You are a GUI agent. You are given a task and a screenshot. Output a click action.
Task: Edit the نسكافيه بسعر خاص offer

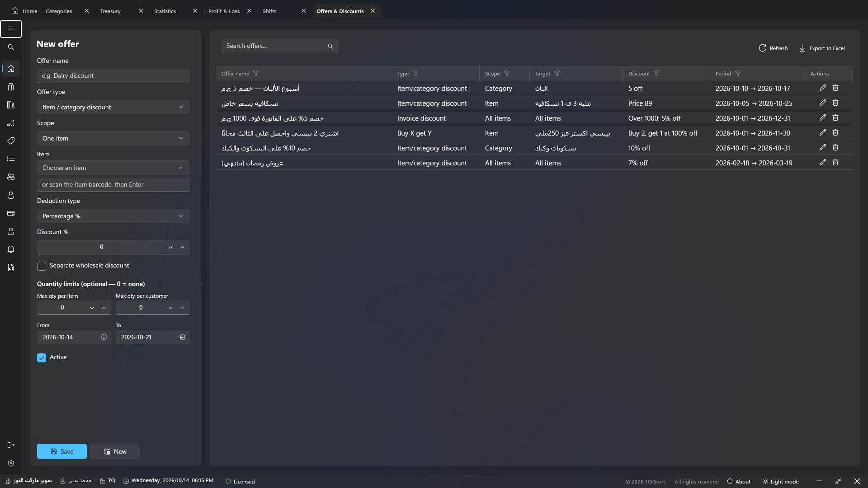tap(823, 103)
